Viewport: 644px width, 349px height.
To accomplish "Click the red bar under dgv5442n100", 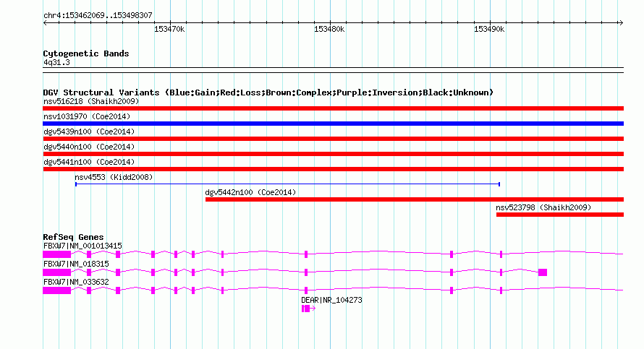I will (415, 199).
